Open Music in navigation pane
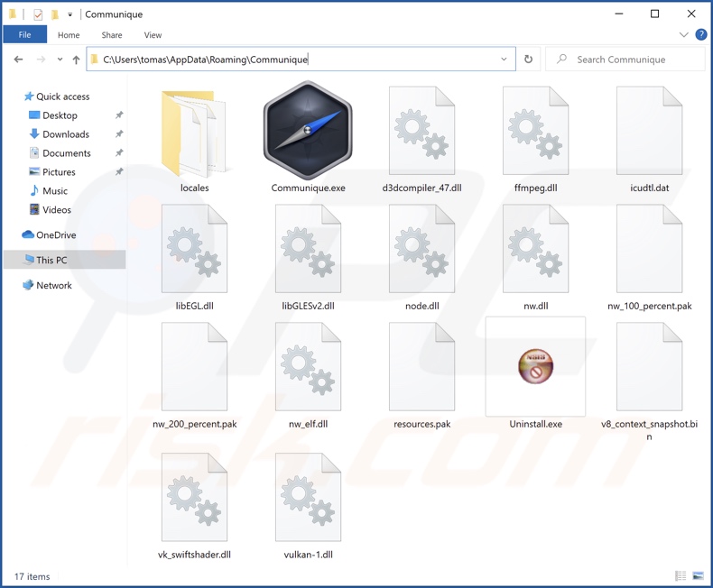 [48, 191]
